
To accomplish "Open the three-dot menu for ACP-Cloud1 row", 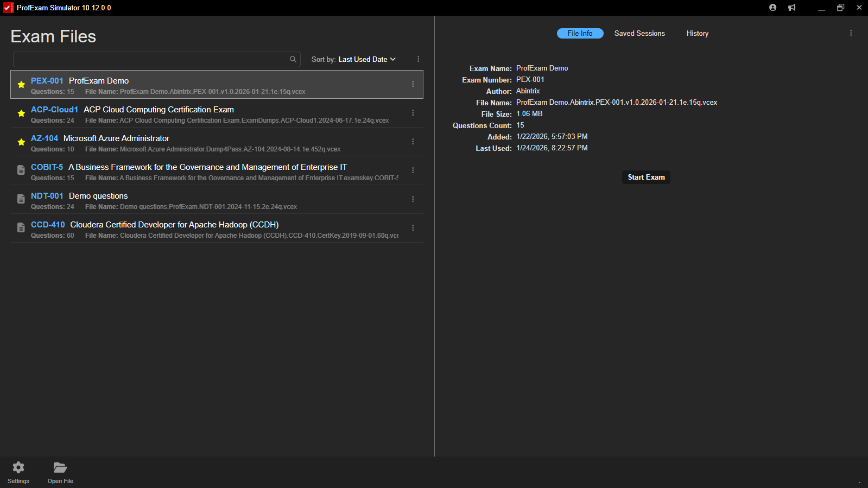I will tap(413, 113).
